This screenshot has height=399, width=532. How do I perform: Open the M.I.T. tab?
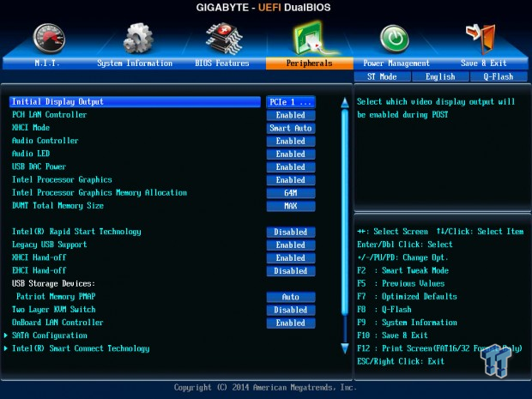[47, 63]
